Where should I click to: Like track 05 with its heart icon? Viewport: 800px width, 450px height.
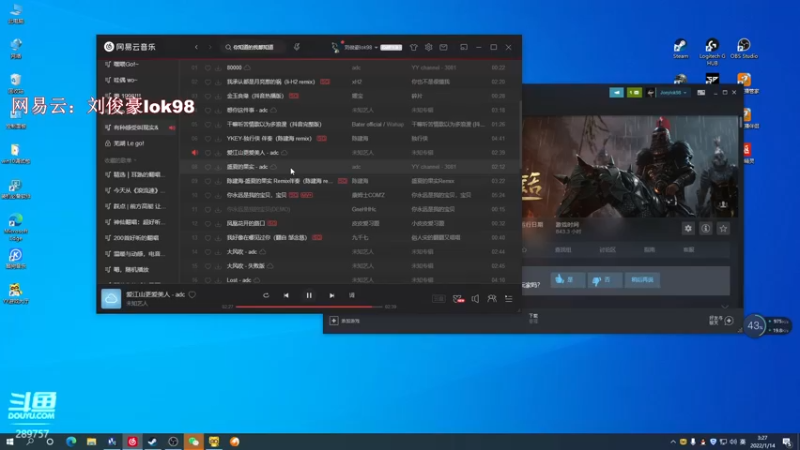pyautogui.click(x=208, y=124)
